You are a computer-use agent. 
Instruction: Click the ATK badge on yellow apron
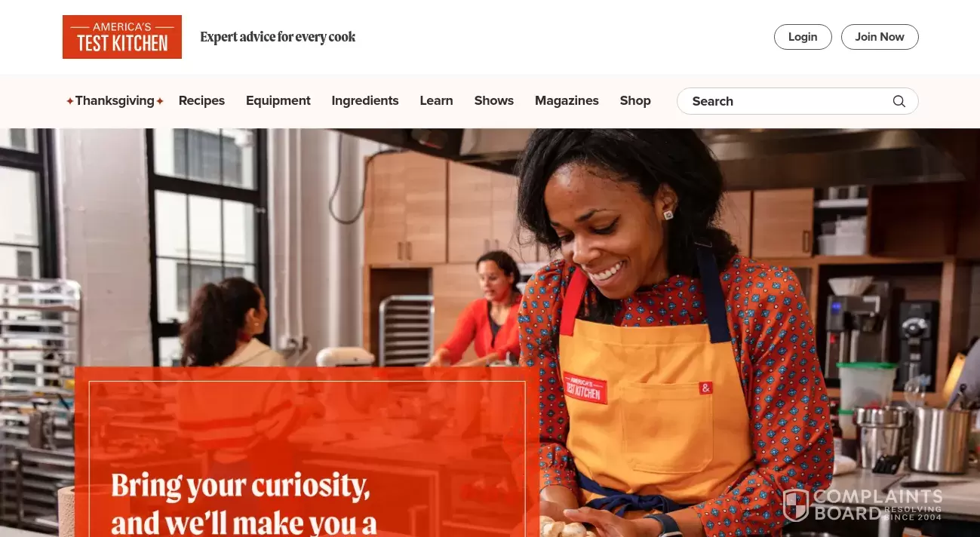coord(585,388)
